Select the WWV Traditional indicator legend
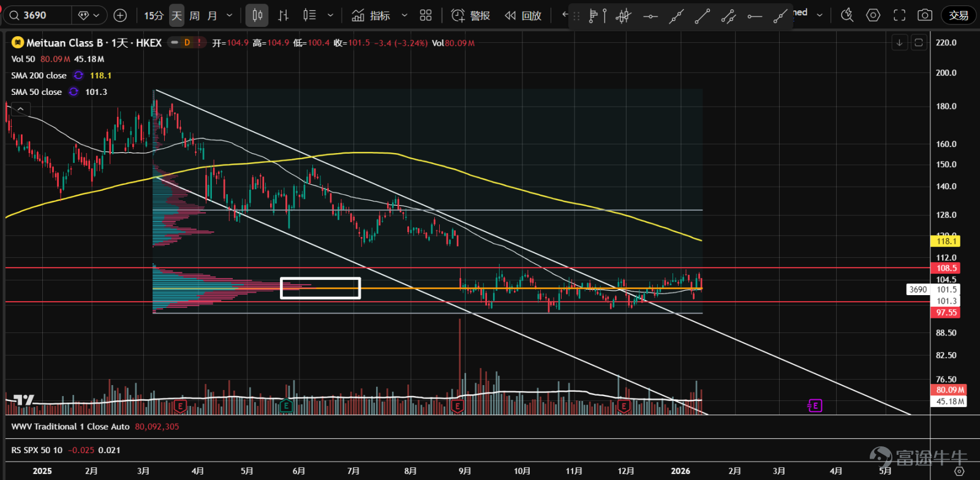Viewport: 980px width, 480px height. [x=70, y=427]
